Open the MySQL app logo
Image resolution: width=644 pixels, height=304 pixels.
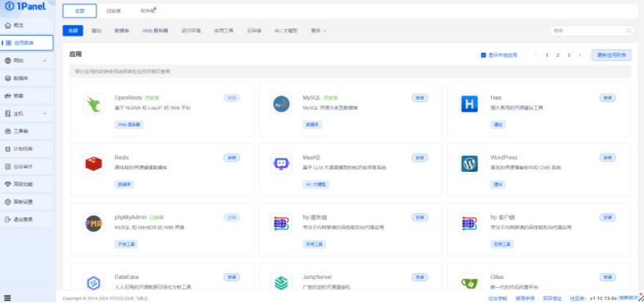(281, 104)
